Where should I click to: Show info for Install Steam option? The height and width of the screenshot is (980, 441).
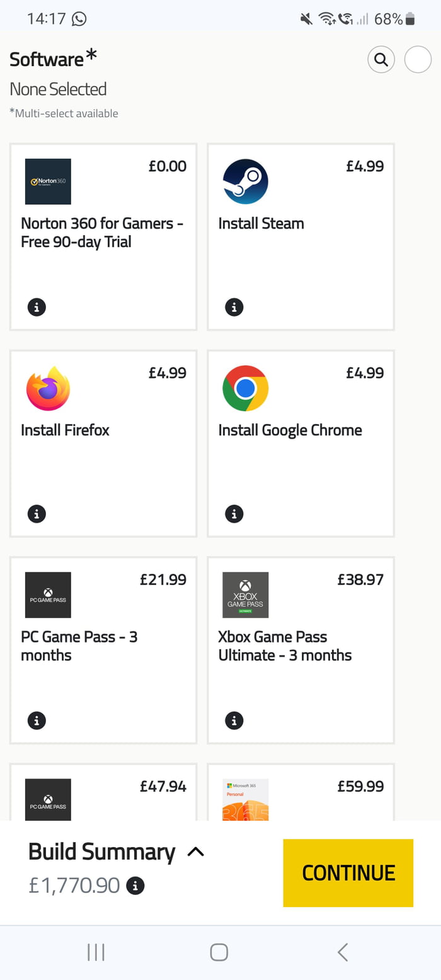click(x=234, y=307)
